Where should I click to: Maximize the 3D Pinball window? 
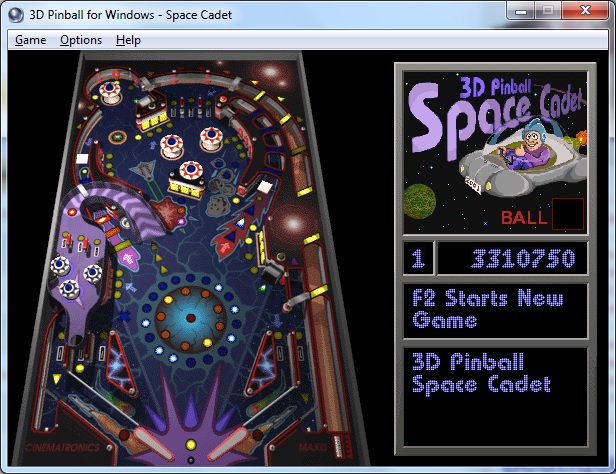click(x=549, y=11)
